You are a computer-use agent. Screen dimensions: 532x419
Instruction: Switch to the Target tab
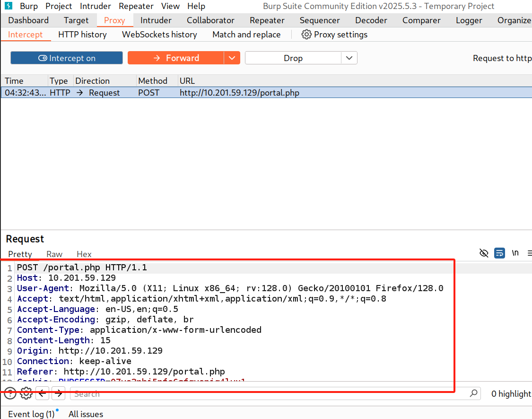click(x=76, y=20)
